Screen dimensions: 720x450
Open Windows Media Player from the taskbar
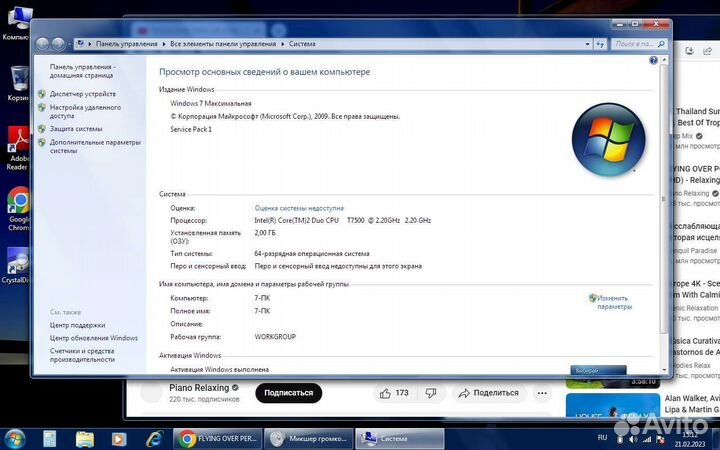(119, 439)
